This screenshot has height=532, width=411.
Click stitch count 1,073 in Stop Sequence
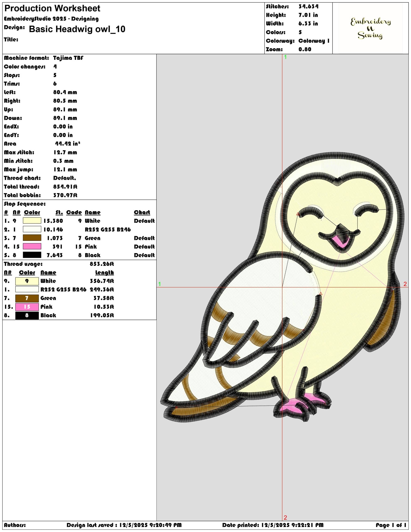[x=55, y=238]
